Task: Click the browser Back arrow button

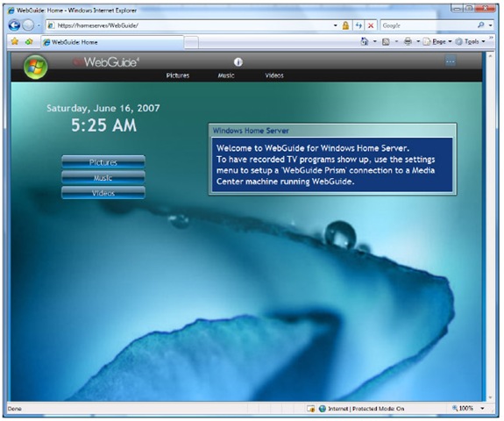Action: pos(14,25)
